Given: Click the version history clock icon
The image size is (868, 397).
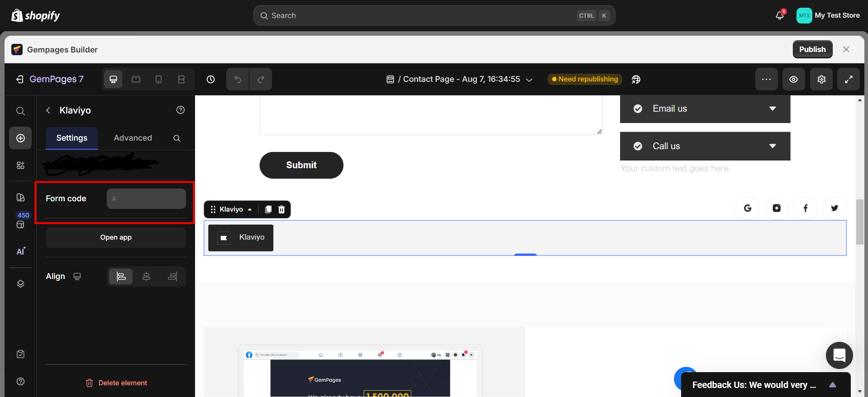Looking at the screenshot, I should click(x=210, y=80).
